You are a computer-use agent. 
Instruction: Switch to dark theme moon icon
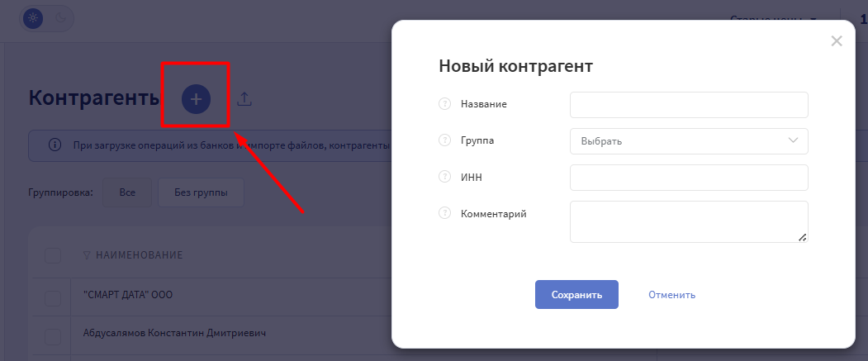[59, 18]
